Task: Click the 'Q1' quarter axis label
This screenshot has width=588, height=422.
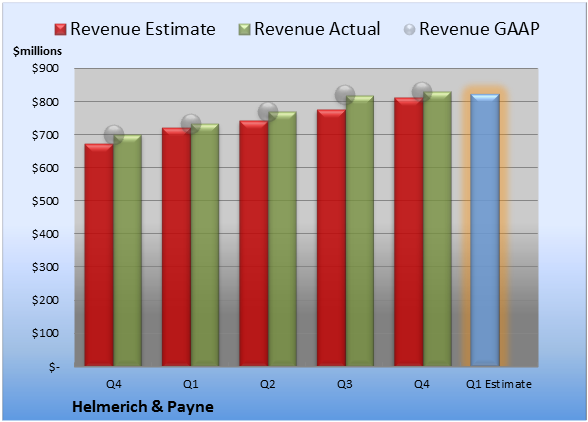Action: [x=191, y=384]
